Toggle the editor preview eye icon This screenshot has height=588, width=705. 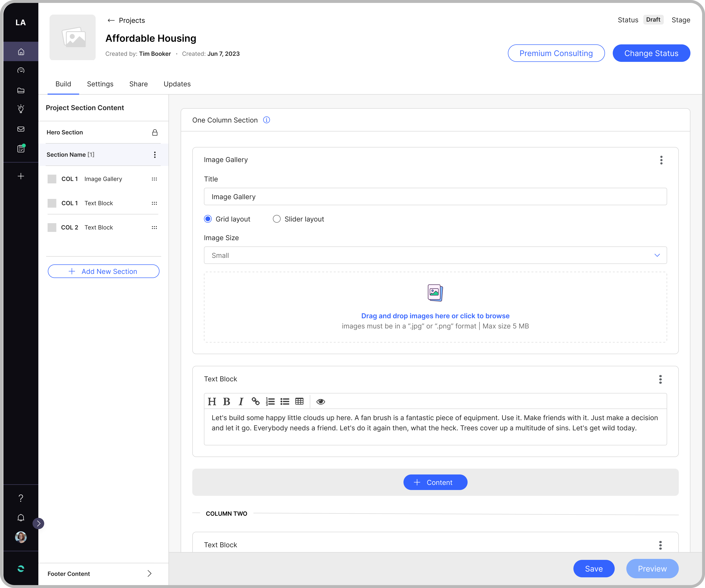click(x=321, y=401)
